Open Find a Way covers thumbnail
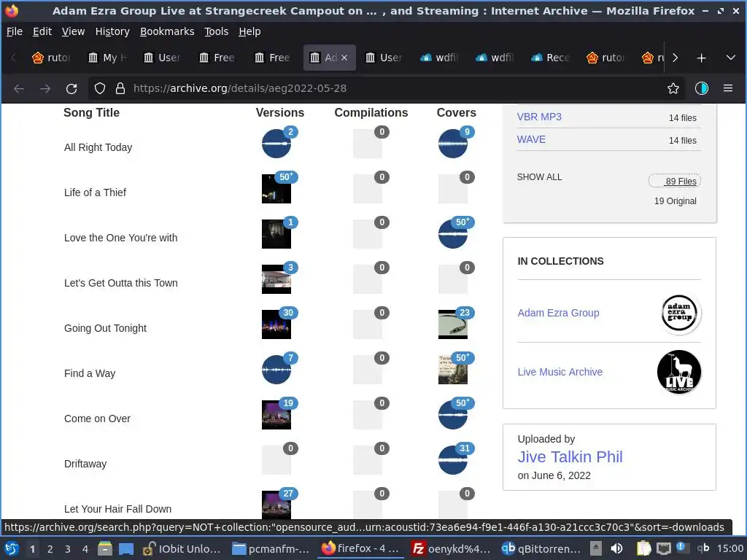Image resolution: width=747 pixels, height=560 pixels. [452, 370]
